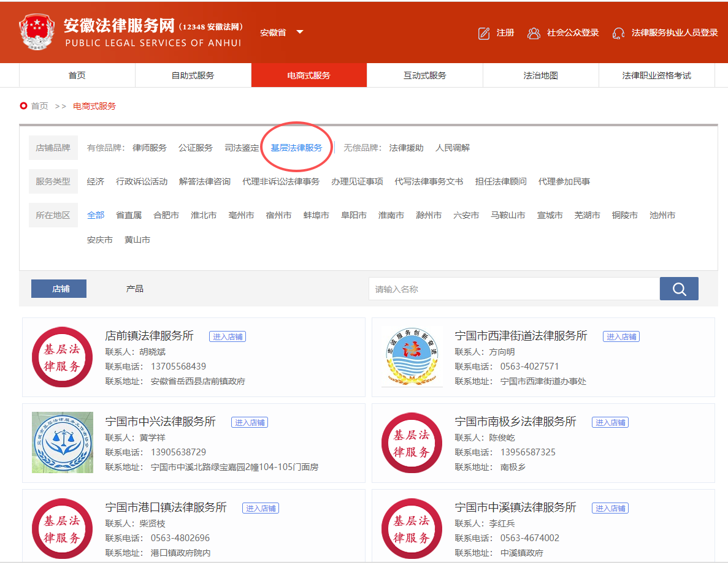Image resolution: width=728 pixels, height=573 pixels.
Task: Click 进入店铺 for 店前镇法律服务所
Action: click(x=228, y=336)
